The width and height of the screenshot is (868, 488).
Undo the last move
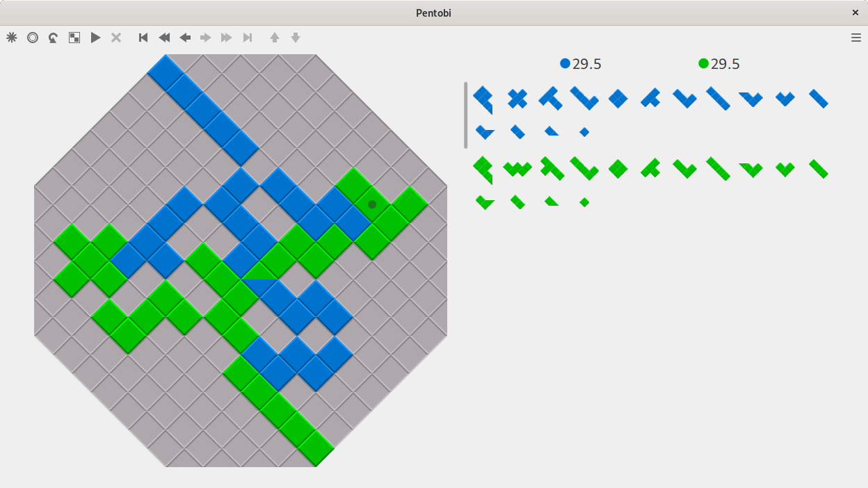pyautogui.click(x=54, y=38)
